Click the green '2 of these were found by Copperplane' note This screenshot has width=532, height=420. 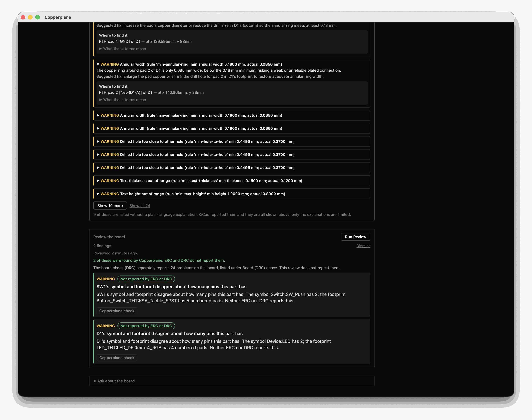pos(159,260)
